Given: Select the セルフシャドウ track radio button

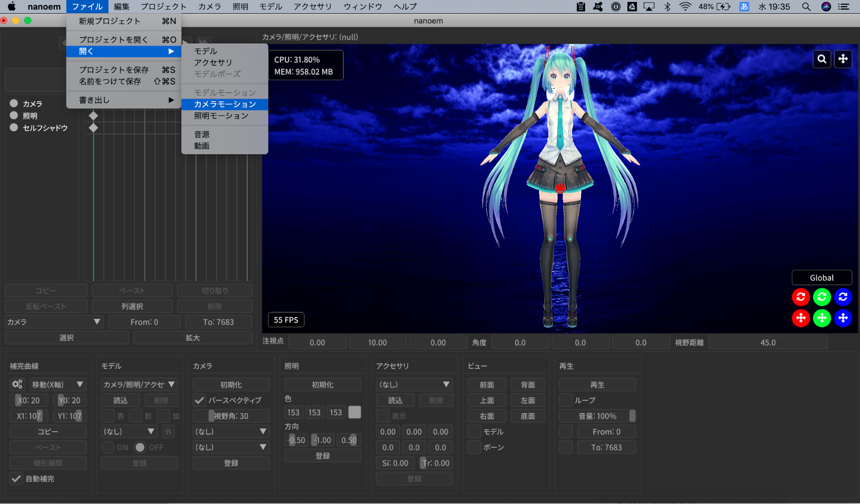Looking at the screenshot, I should (x=14, y=127).
